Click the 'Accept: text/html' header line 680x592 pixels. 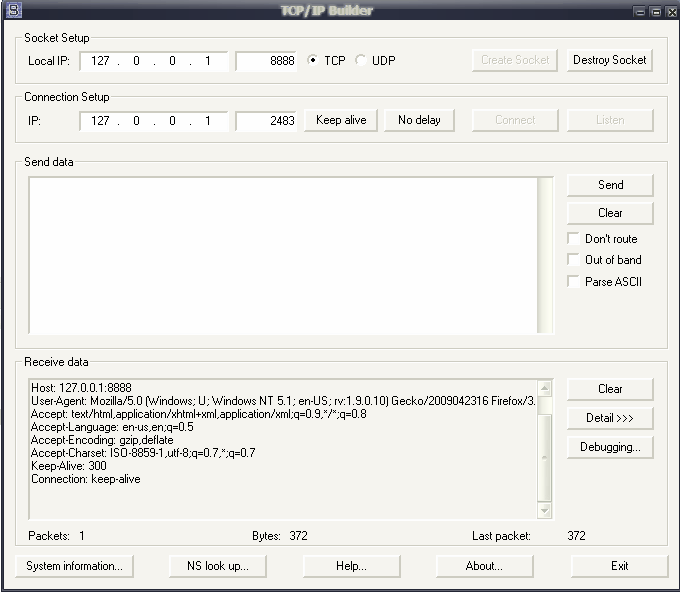tap(199, 414)
